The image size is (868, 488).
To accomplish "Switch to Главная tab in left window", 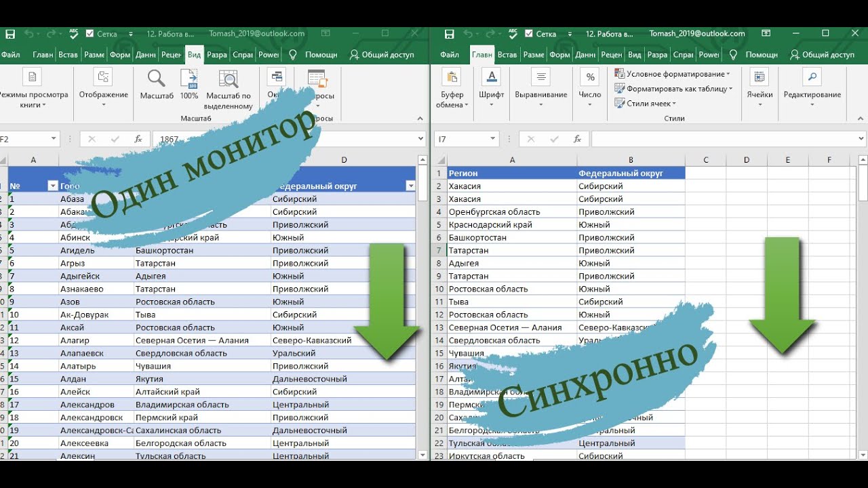I will click(x=43, y=55).
